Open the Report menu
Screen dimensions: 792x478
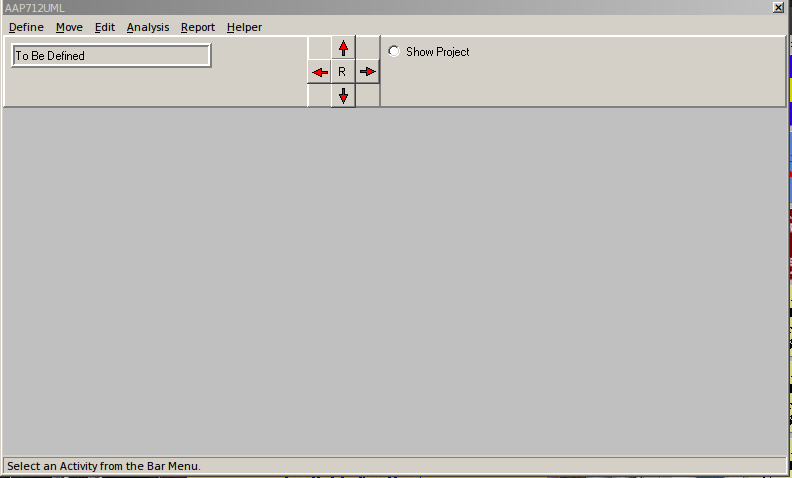[198, 27]
